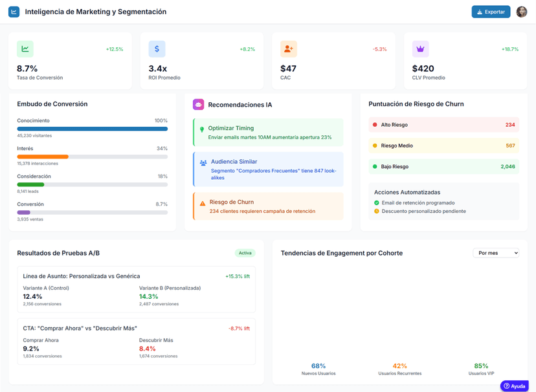
Task: Open the Audiencia Similar recommendation card
Action: click(268, 169)
